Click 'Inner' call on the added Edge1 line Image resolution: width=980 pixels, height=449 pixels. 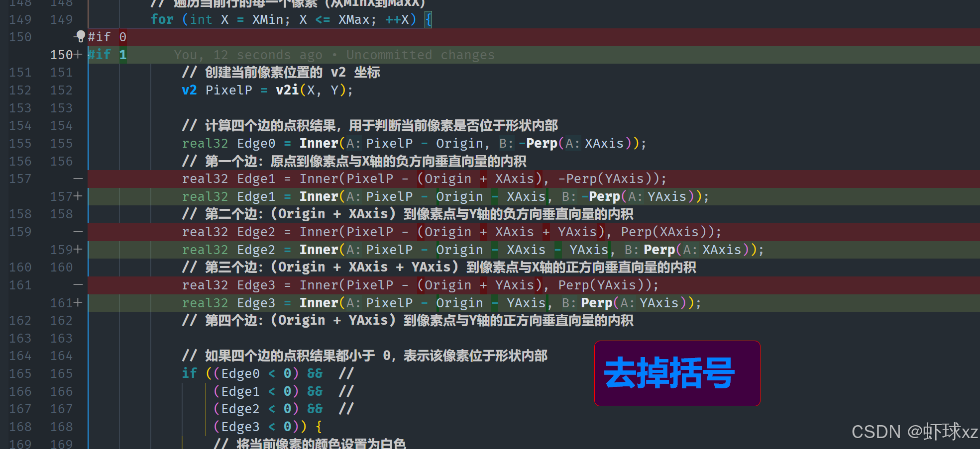(x=319, y=196)
